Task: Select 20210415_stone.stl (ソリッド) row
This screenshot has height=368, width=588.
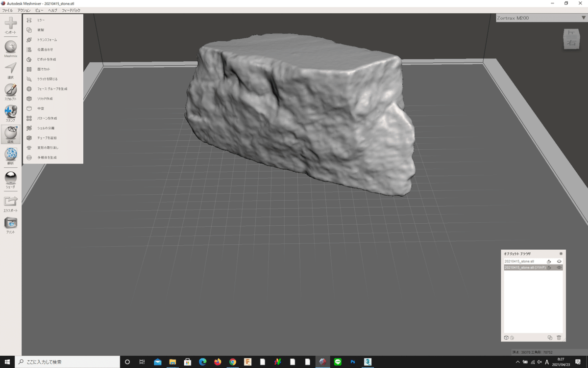Action: click(x=533, y=267)
